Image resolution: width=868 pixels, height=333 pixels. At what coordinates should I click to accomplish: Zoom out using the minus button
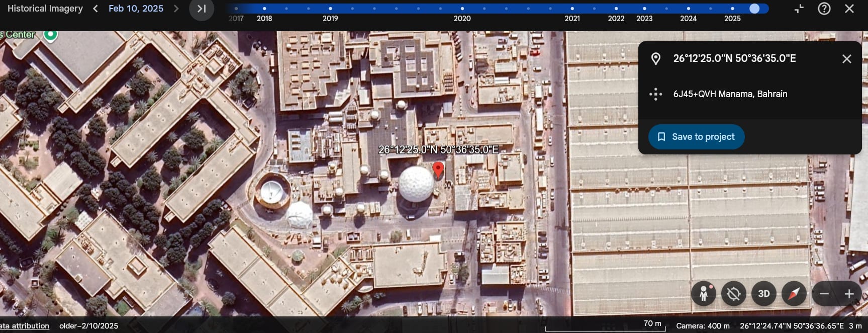pos(824,294)
